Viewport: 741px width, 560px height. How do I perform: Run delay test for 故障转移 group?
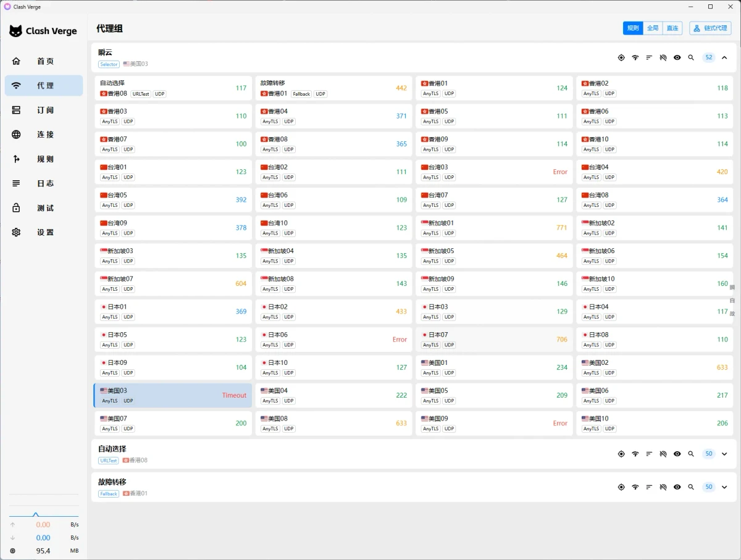click(x=635, y=487)
